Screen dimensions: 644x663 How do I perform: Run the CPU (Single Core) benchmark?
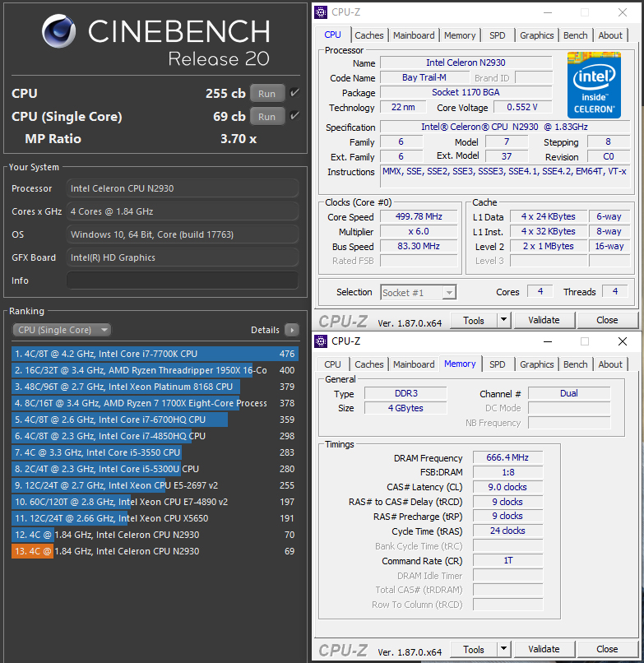click(266, 116)
